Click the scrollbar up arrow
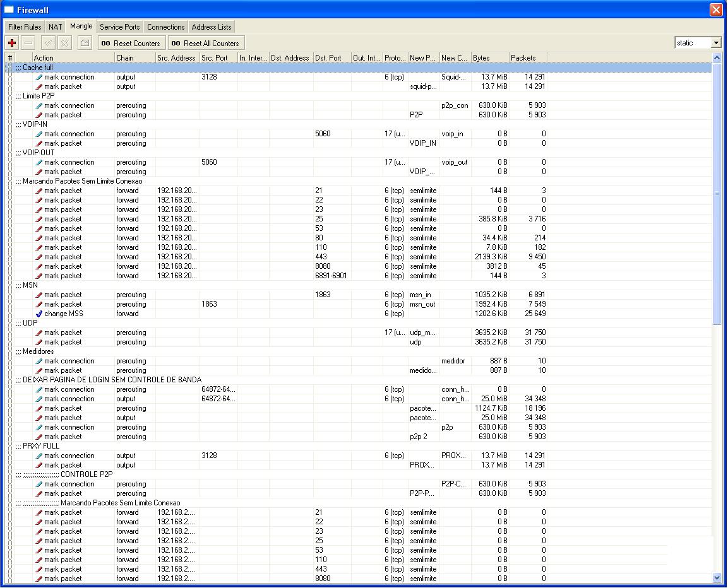 [717, 58]
